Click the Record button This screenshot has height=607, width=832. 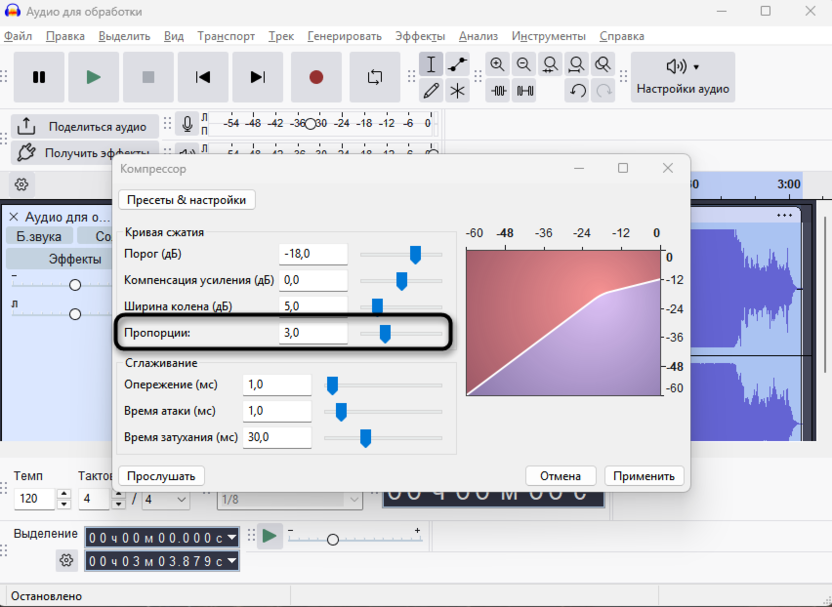pyautogui.click(x=316, y=77)
